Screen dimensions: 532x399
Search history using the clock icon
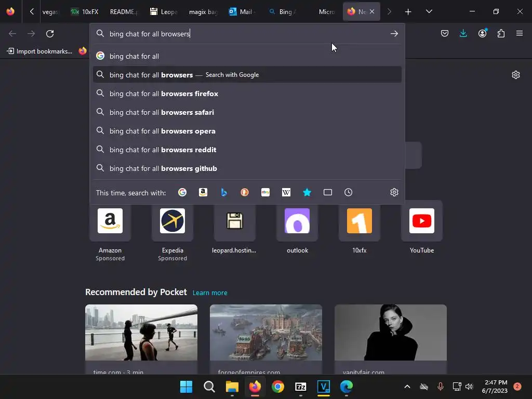[x=349, y=192]
